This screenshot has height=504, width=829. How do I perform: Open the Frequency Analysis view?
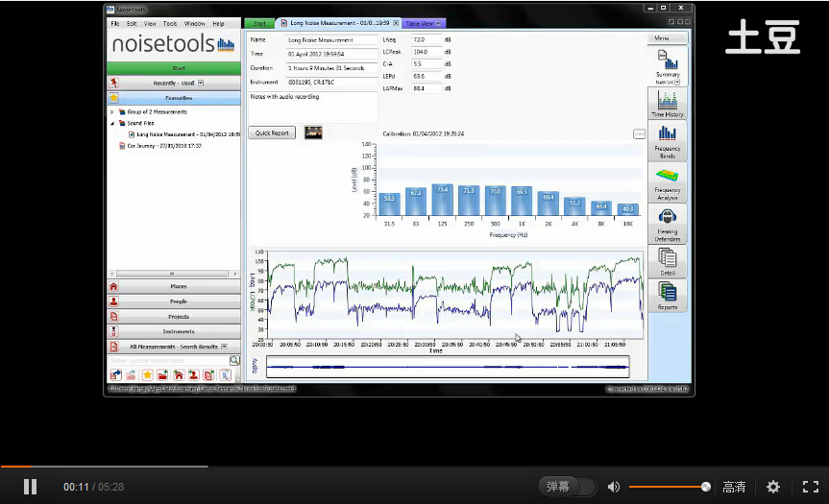[668, 182]
